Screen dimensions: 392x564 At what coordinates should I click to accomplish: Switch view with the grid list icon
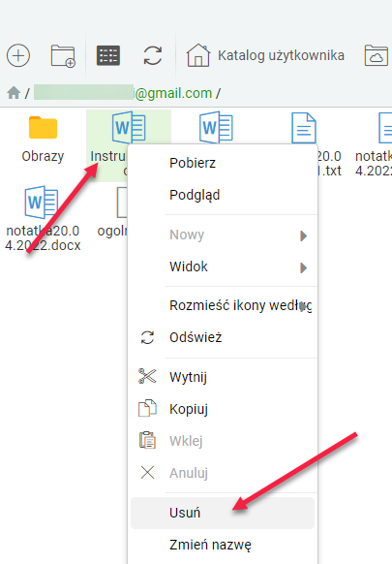107,56
